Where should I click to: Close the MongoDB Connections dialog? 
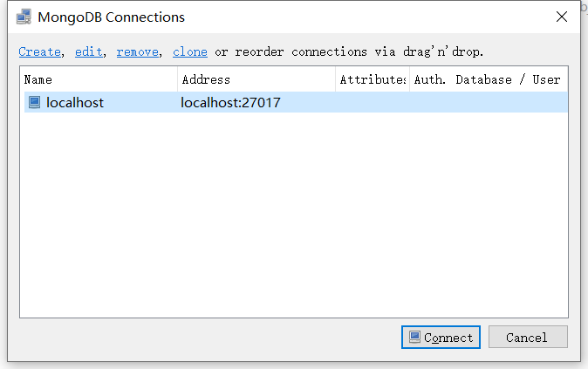click(x=559, y=17)
